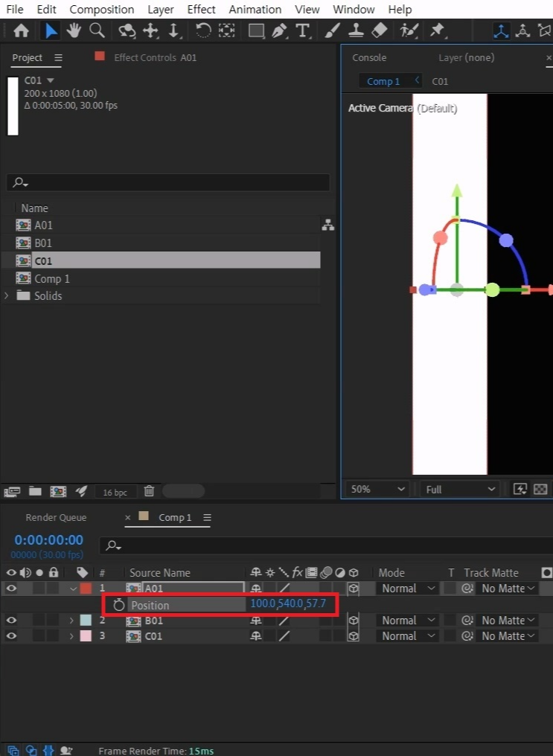The height and width of the screenshot is (756, 553).
Task: Hide layer A01 with its eye icon
Action: tap(11, 589)
